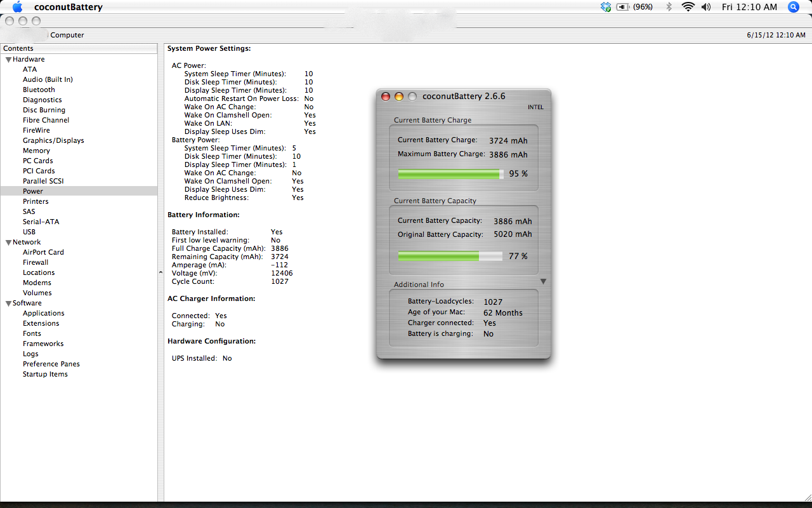Select Startup Items under Software
This screenshot has width=812, height=508.
tap(45, 374)
